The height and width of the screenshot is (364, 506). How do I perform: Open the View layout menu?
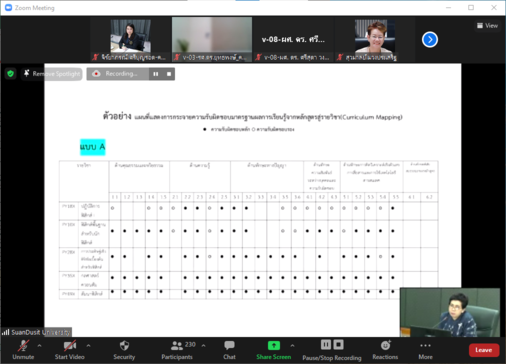(487, 26)
